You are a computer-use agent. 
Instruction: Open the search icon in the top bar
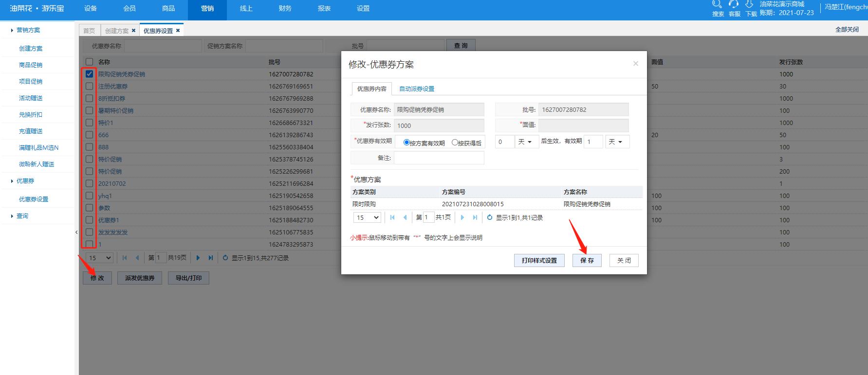[717, 4]
